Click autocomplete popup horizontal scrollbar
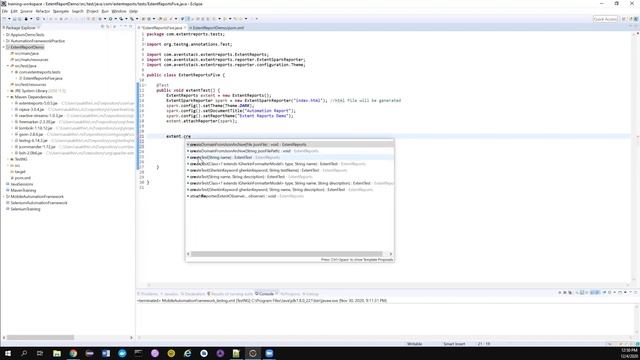Screen dimensions: 640x360 287,254
